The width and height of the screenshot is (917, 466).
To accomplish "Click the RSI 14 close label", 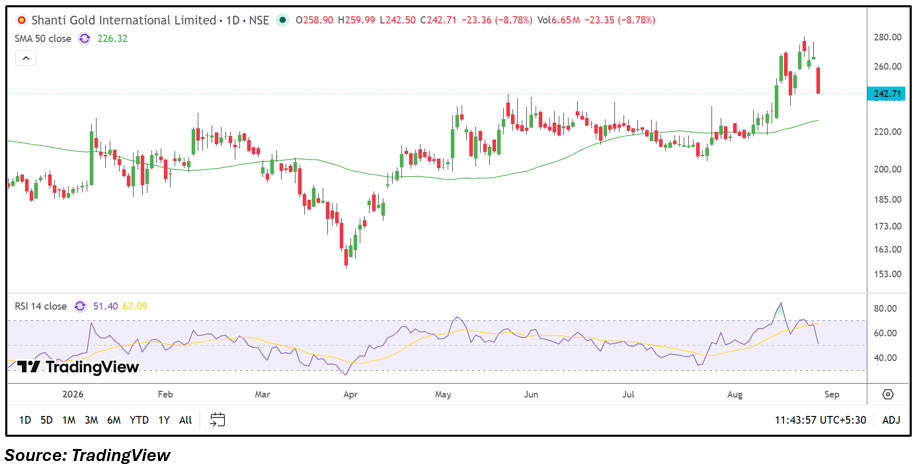I will (x=42, y=306).
